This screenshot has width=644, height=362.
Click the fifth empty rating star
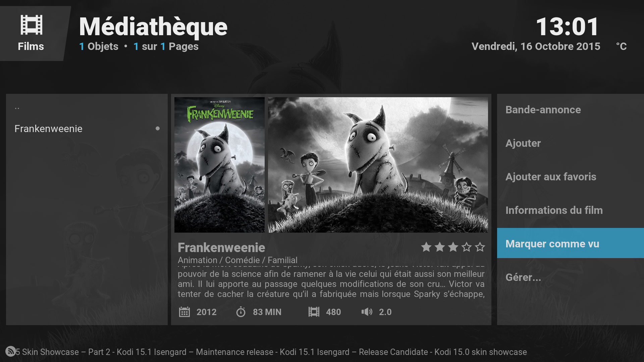(480, 247)
